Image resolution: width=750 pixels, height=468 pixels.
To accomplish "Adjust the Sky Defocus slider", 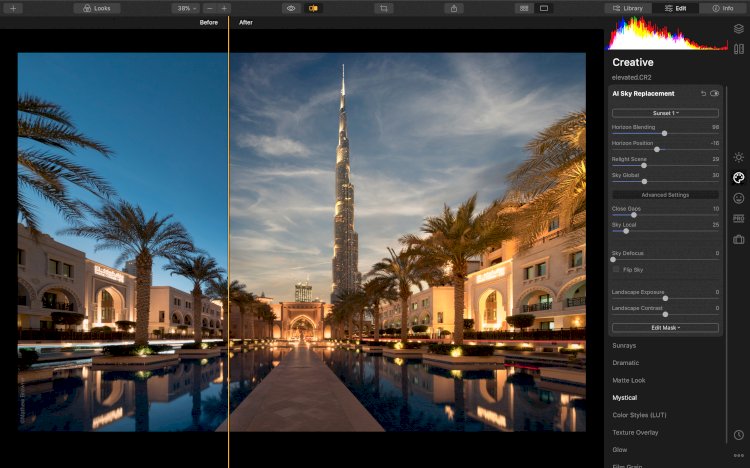I will pyautogui.click(x=613, y=259).
